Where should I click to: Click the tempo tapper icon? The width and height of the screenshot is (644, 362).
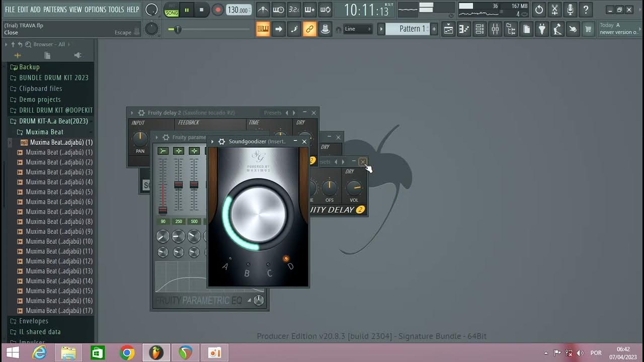[x=557, y=29]
